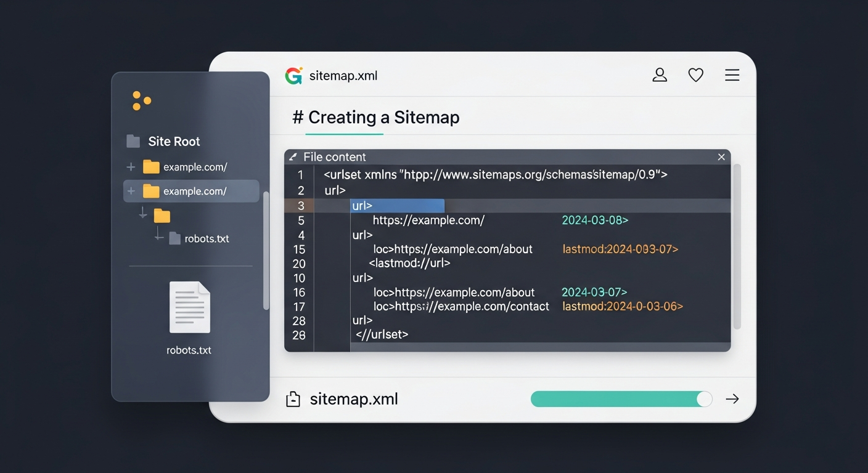Close the File content panel

[x=721, y=157]
